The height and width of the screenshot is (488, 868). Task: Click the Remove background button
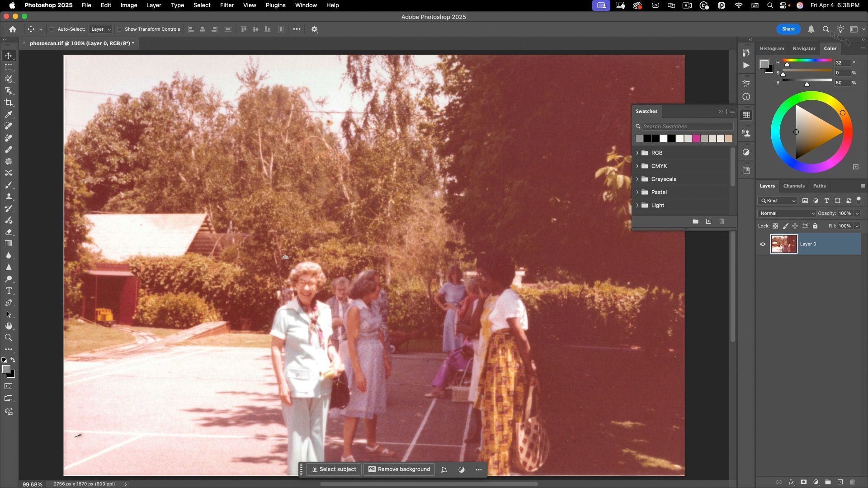399,469
